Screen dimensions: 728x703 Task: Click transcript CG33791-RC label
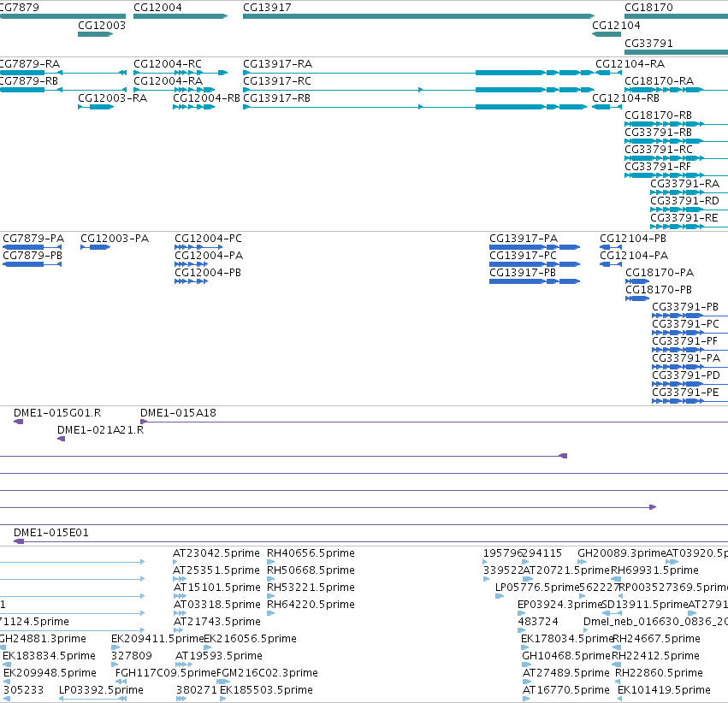point(659,150)
